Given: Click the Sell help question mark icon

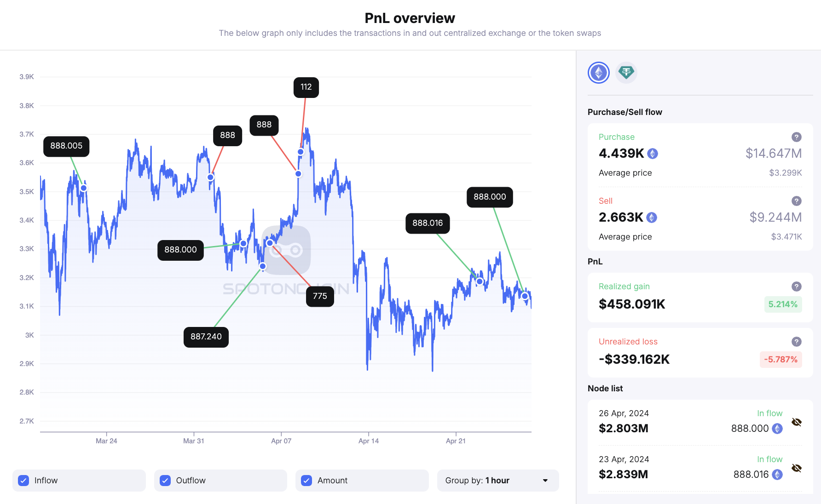Looking at the screenshot, I should [x=796, y=201].
